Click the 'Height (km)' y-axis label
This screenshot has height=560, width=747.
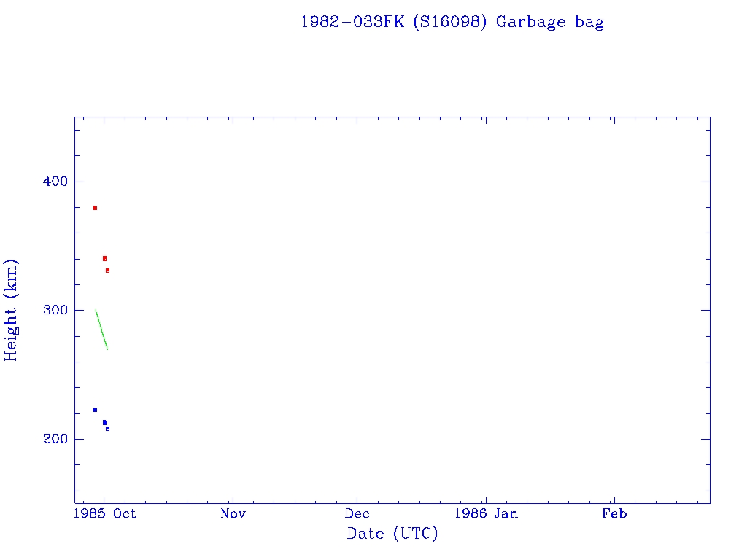point(11,310)
